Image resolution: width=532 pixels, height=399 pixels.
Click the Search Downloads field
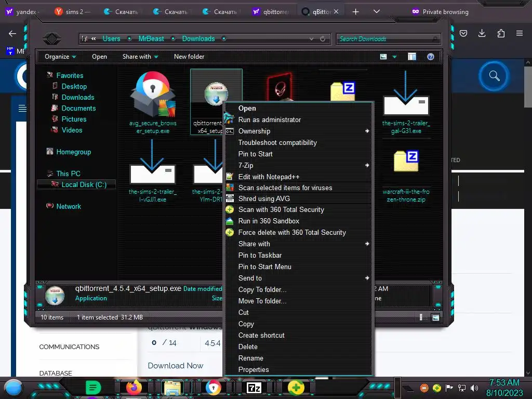[388, 39]
